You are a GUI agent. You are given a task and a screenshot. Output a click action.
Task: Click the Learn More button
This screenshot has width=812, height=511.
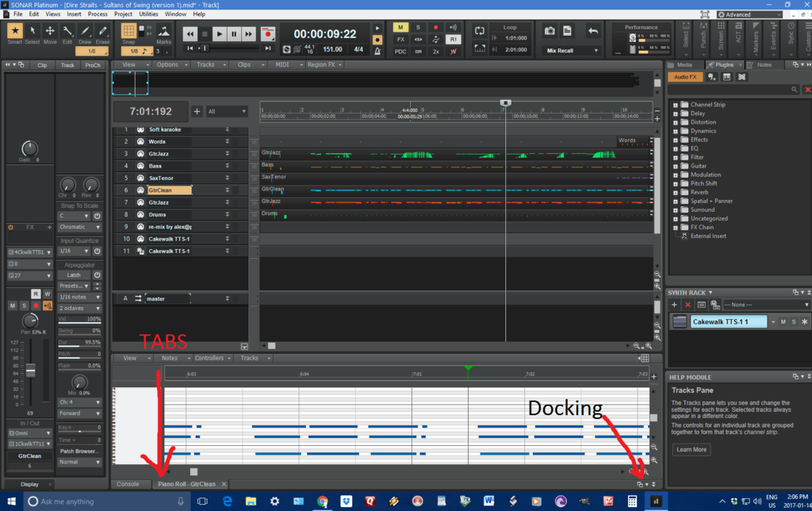(691, 449)
